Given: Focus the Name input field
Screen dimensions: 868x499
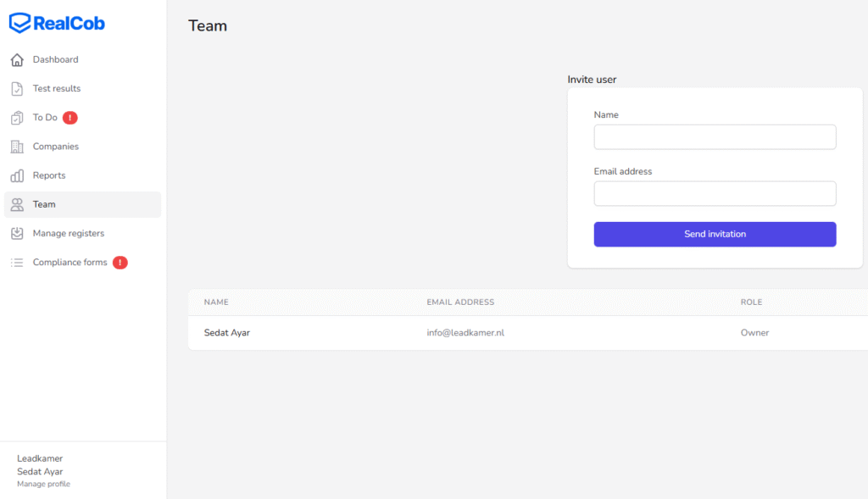Looking at the screenshot, I should pyautogui.click(x=715, y=136).
